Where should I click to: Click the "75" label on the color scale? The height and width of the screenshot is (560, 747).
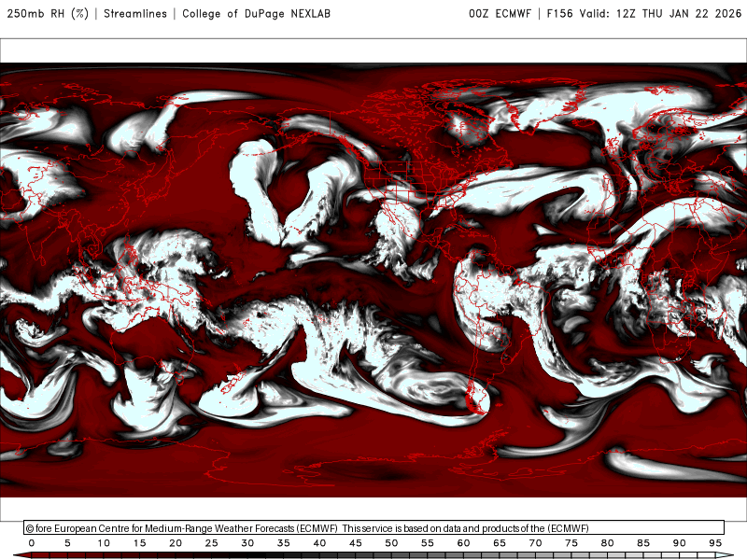coord(571,543)
